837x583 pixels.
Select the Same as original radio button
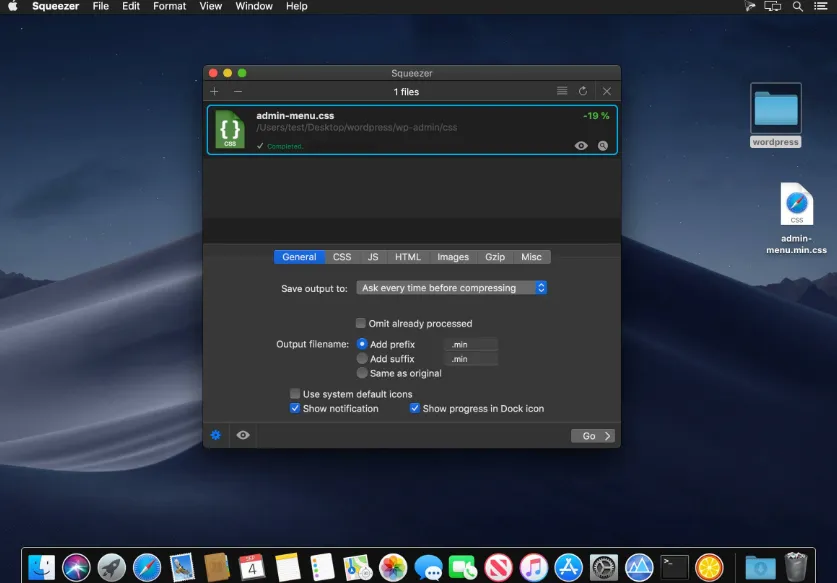coord(362,373)
